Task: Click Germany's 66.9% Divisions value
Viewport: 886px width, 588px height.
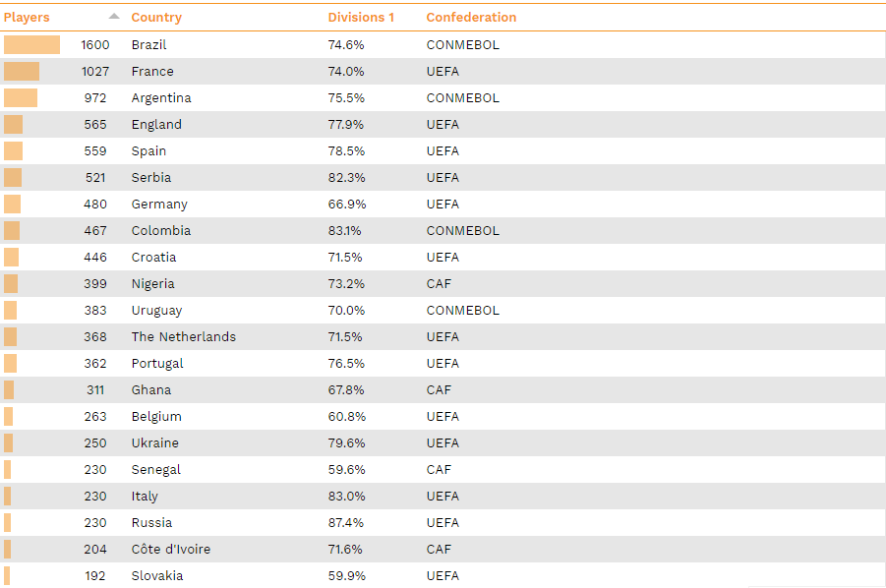Action: [x=347, y=204]
